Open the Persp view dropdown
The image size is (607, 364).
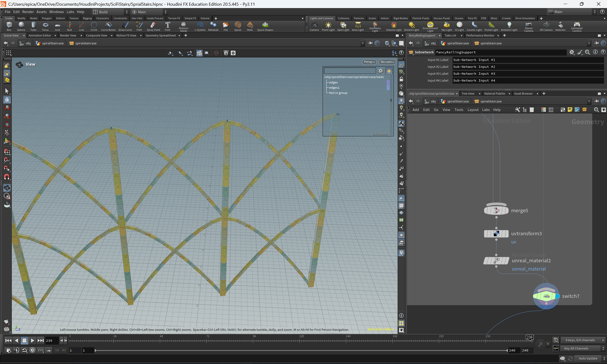point(369,62)
